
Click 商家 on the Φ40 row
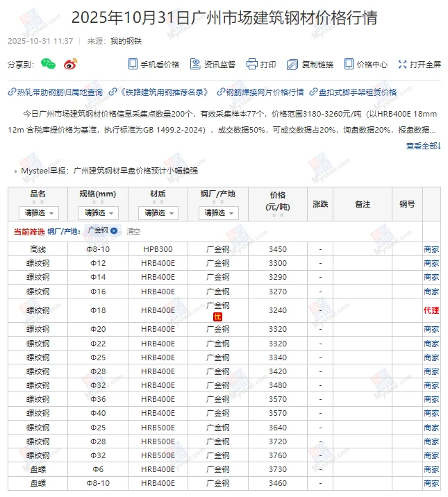pos(431,413)
